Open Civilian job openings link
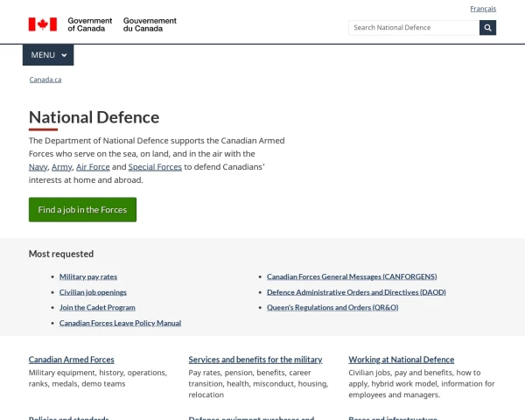Screen dimensions: 525x420 coord(93,292)
